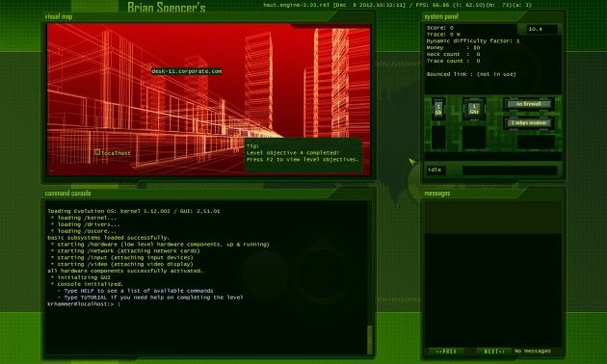Click the 'no firewall' hardware slot
Viewport: 607px width, 364px height.
528,104
